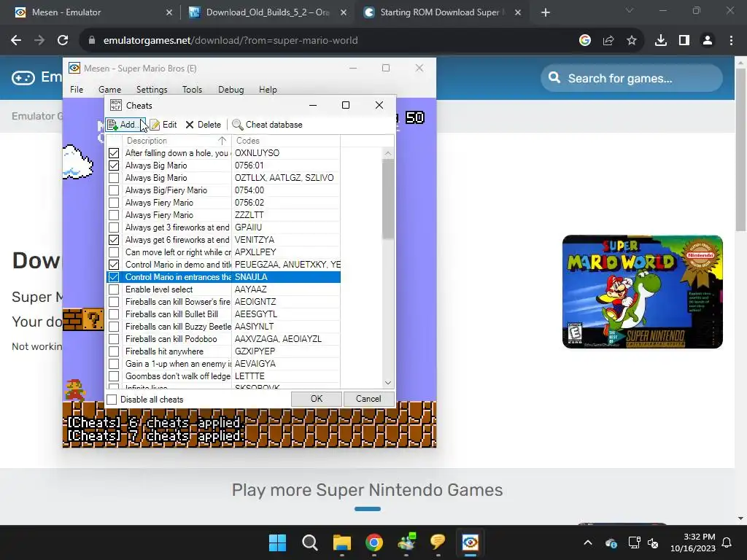
Task: Open Mesen Tools menu
Action: pos(192,90)
